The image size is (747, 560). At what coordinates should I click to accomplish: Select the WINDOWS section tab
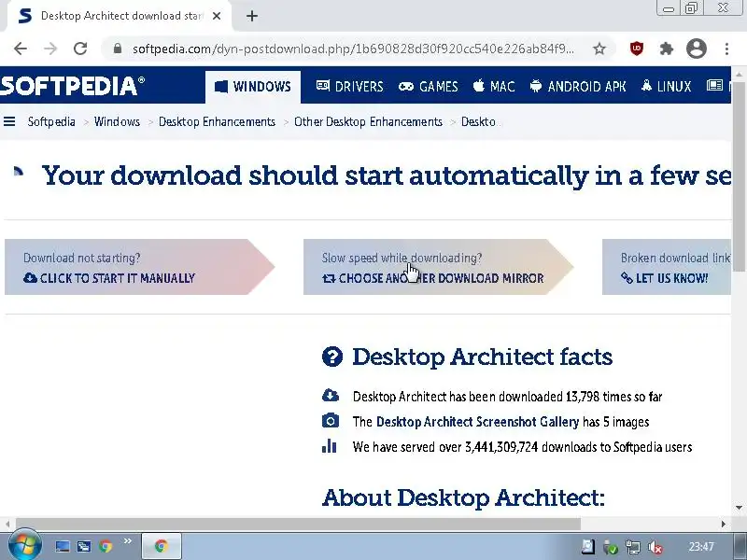[x=253, y=87]
